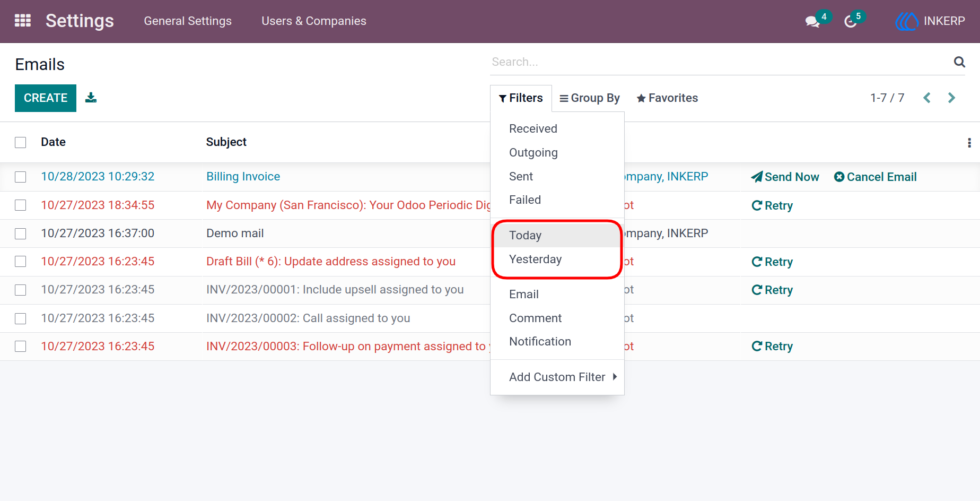980x501 pixels.
Task: Check the Billing Invoice row checkbox
Action: (x=21, y=177)
